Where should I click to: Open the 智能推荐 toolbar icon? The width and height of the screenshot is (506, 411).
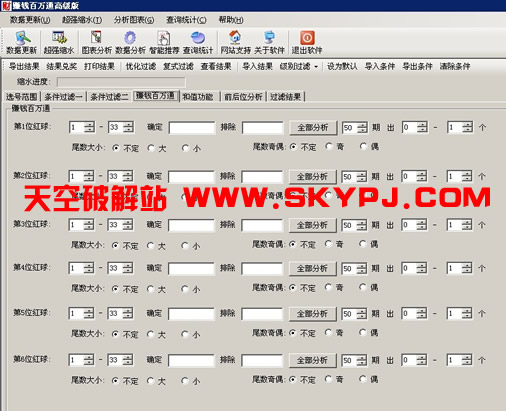[x=164, y=38]
